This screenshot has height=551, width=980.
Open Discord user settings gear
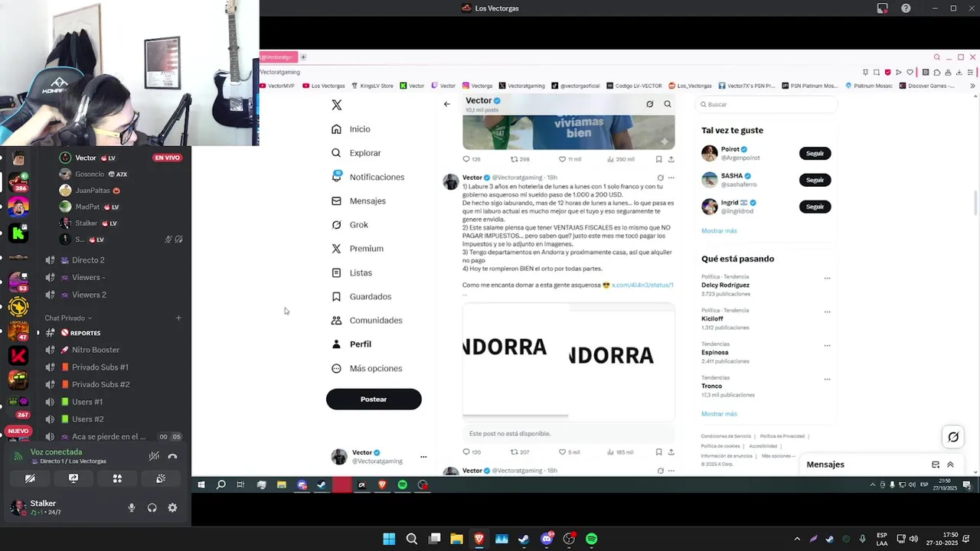point(172,507)
